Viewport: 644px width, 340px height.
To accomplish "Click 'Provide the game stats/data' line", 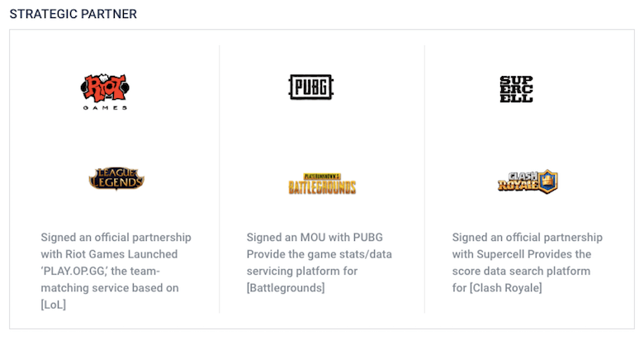I will click(320, 254).
